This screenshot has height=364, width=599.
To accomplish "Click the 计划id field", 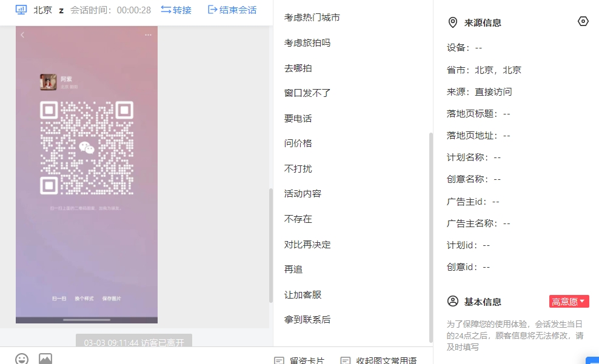I will 469,245.
